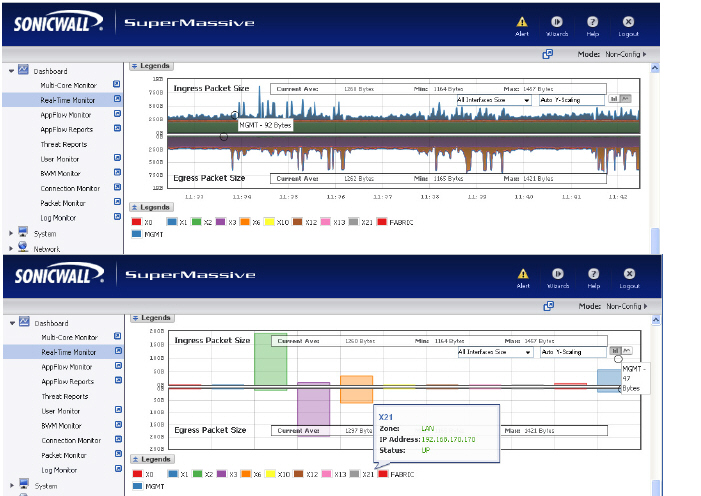Viewport: 701px width, 496px height.
Task: Click scrollbar up arrow in upper screenshot
Action: tap(655, 68)
